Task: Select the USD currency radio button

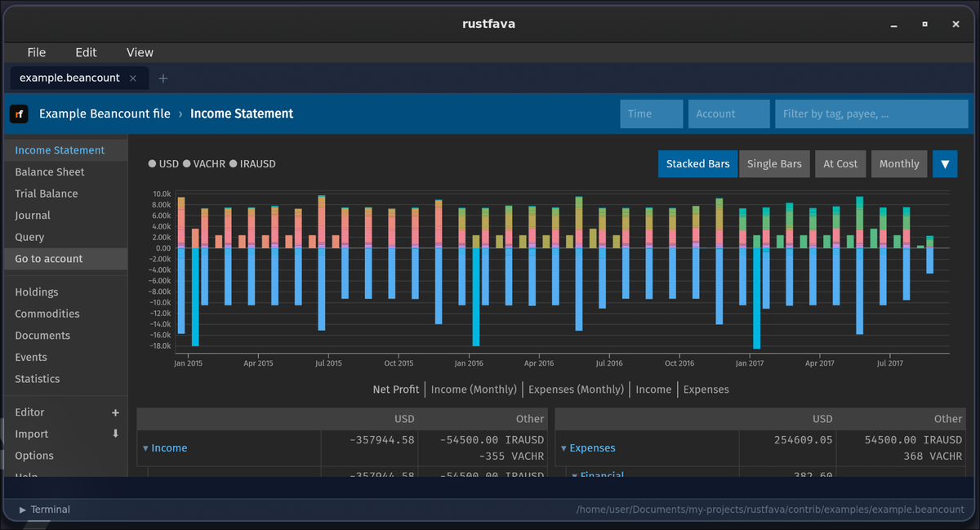Action: 152,163
